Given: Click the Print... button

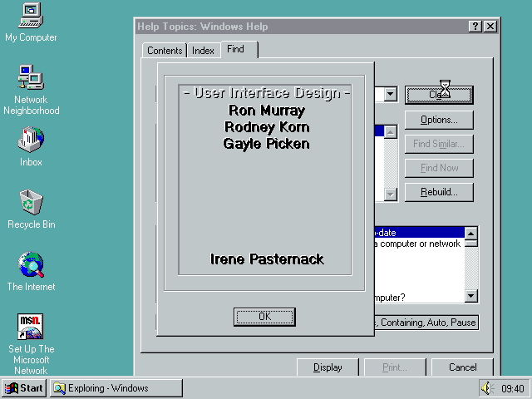Looking at the screenshot, I should click(x=395, y=367).
